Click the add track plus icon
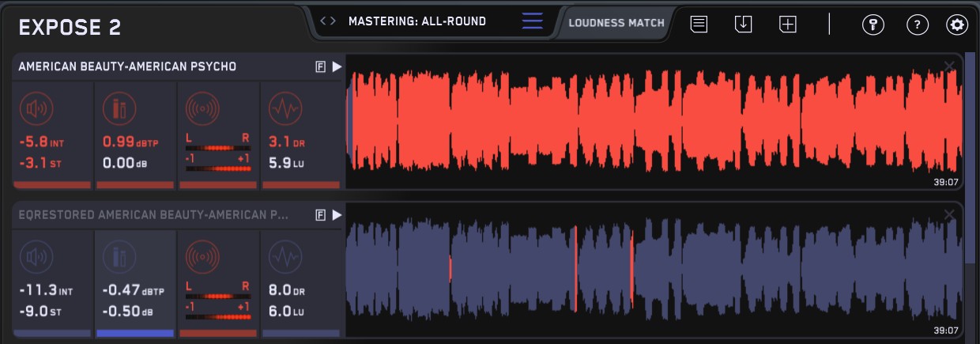 click(787, 25)
